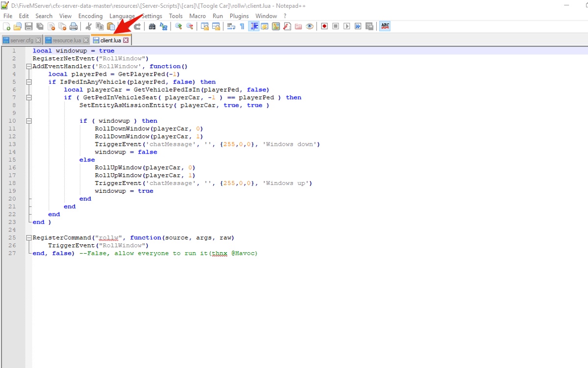588x368 pixels.
Task: Collapse the AddEventHandler function fold on line 3
Action: point(29,66)
